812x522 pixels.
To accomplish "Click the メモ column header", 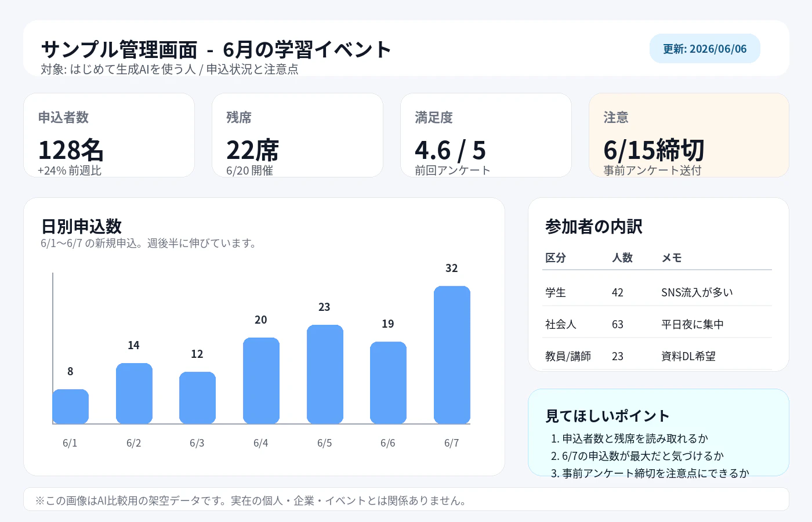I will pyautogui.click(x=672, y=258).
